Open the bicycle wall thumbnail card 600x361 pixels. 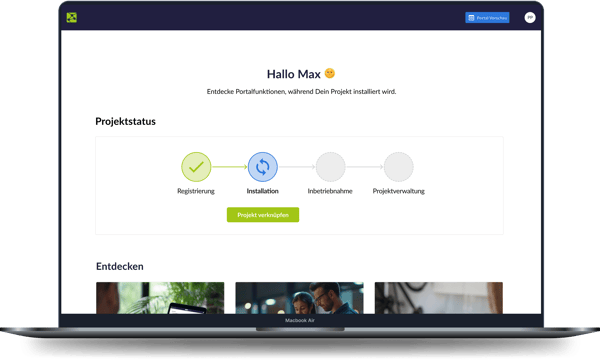439,298
